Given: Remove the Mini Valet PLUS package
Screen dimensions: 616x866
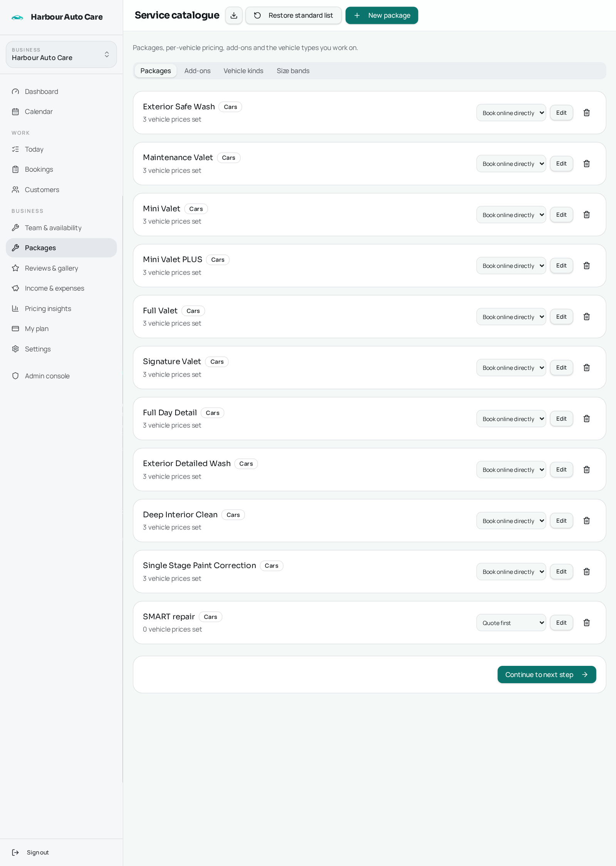Looking at the screenshot, I should (586, 266).
